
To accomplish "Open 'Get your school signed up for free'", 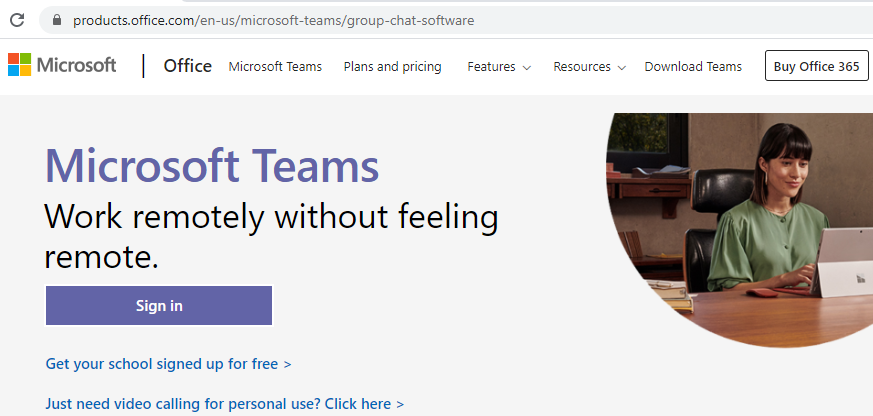I will pos(168,364).
